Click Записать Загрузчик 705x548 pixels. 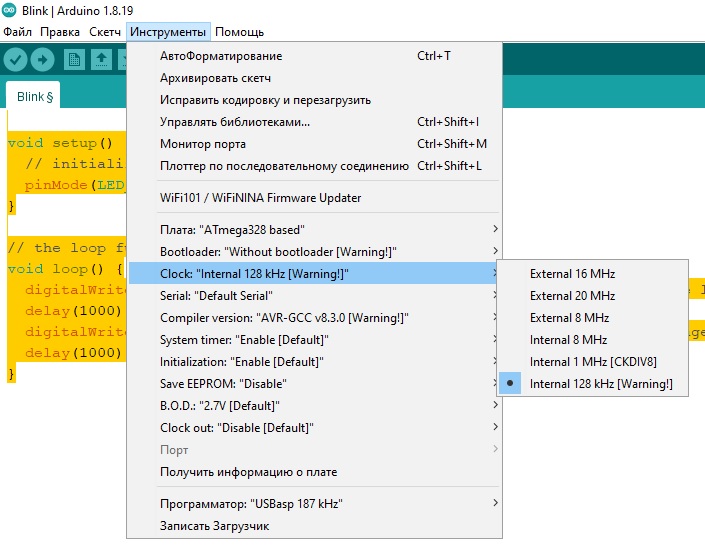pos(314,526)
